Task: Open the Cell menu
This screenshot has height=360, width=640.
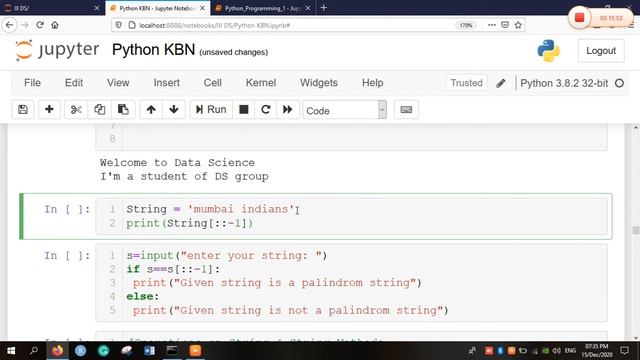Action: click(213, 83)
